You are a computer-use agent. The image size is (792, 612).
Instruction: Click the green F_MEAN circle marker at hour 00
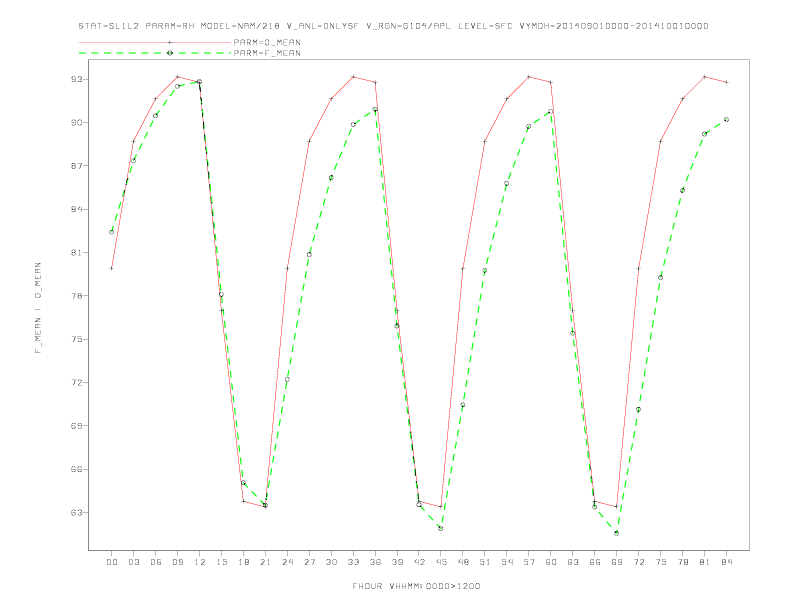(x=112, y=232)
